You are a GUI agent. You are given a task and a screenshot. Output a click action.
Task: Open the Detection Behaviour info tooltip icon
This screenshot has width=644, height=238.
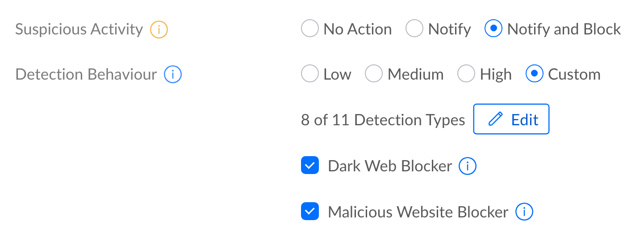pyautogui.click(x=172, y=75)
